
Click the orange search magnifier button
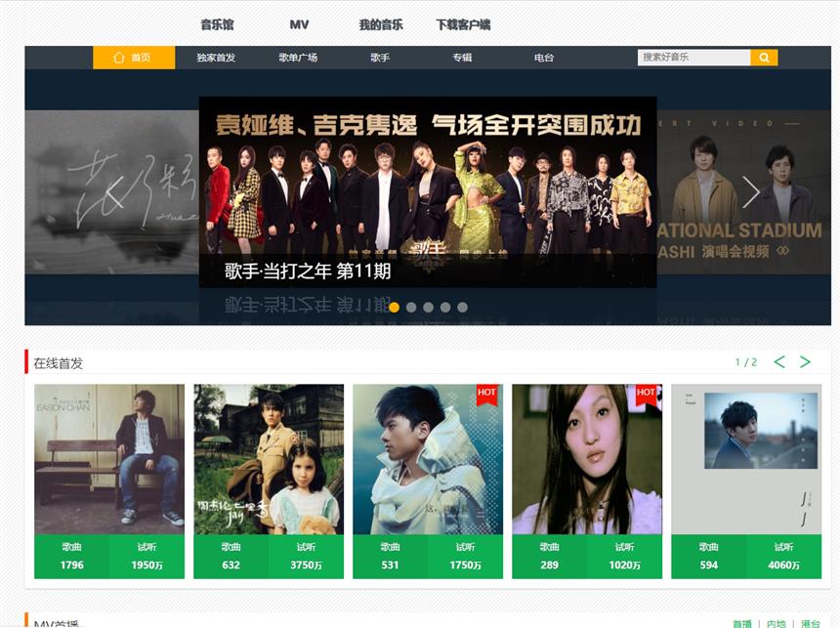pos(764,58)
